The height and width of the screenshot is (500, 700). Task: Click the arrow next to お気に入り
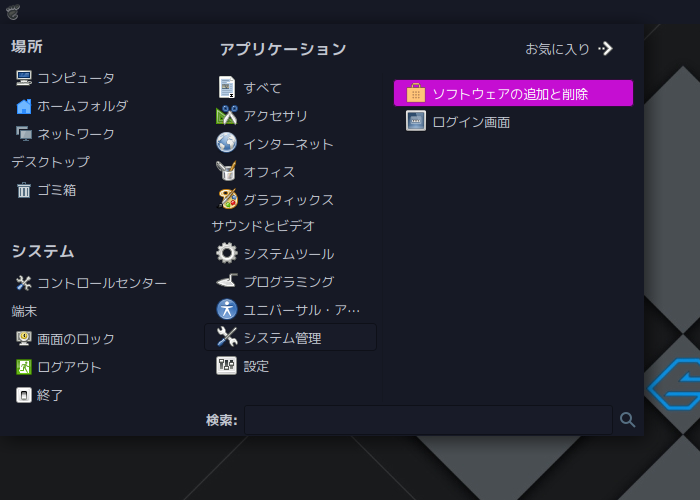tap(606, 48)
